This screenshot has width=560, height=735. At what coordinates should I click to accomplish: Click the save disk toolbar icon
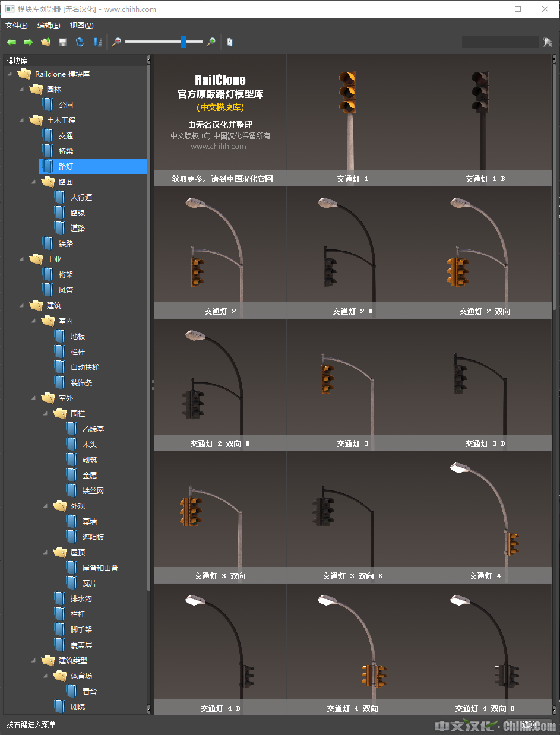(x=62, y=42)
